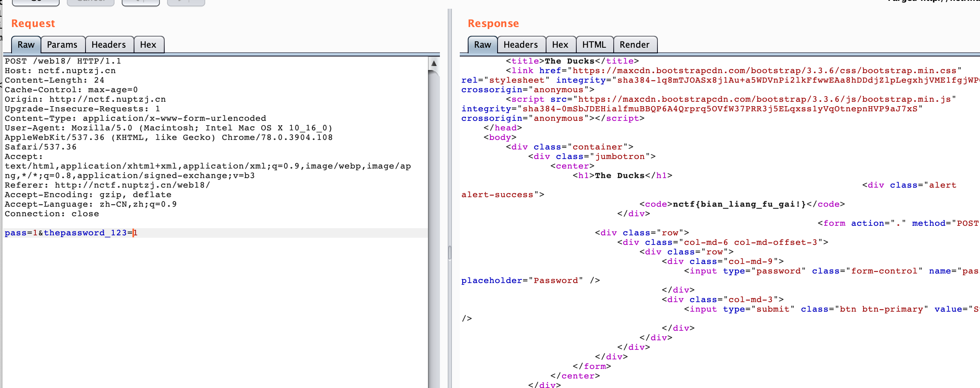Click the User-Agent header line

(x=169, y=128)
